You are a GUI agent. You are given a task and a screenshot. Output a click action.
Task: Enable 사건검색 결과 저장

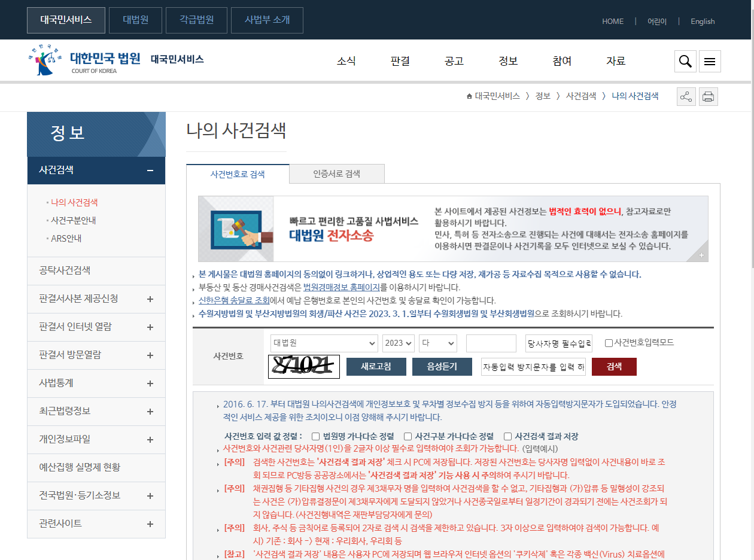pos(507,436)
